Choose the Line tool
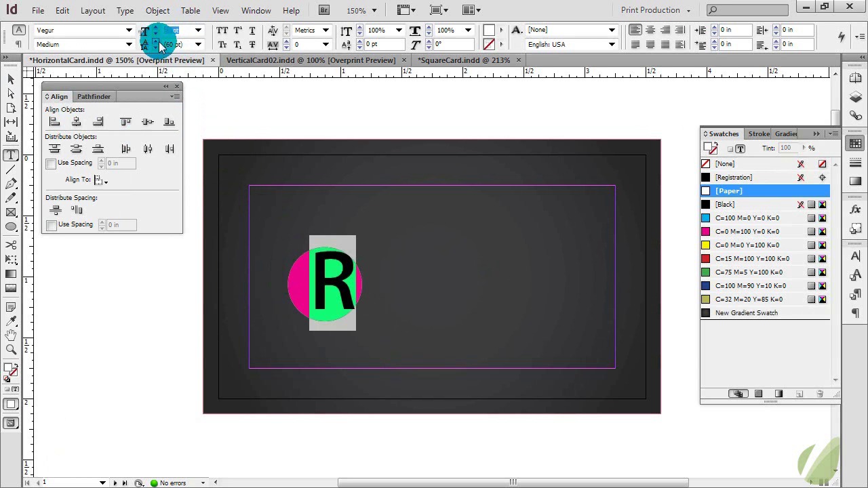This screenshot has width=868, height=488. 11,169
